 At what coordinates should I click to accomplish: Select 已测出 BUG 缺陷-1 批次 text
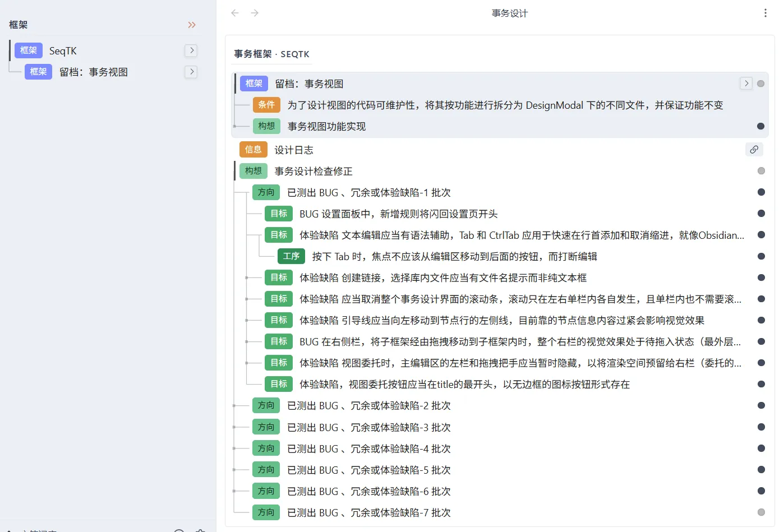tap(369, 193)
